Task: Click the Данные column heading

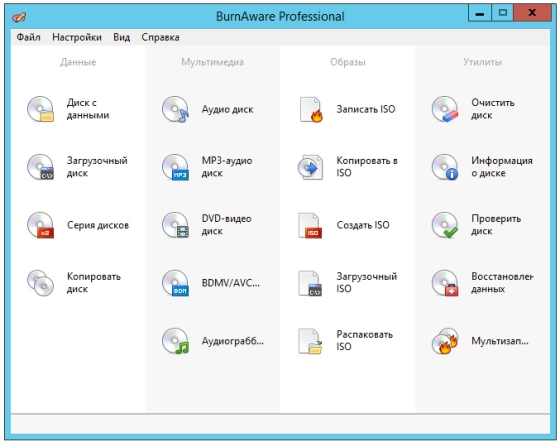Action: coord(78,62)
